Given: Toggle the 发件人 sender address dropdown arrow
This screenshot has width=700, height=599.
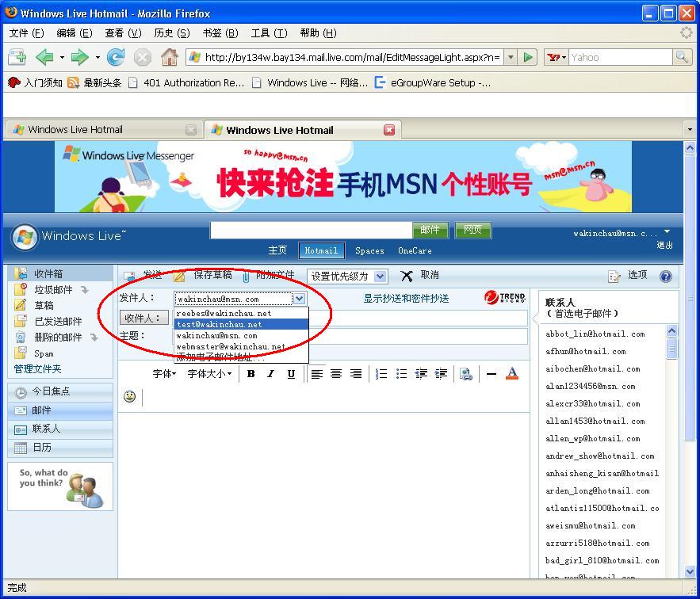Looking at the screenshot, I should click(x=299, y=299).
